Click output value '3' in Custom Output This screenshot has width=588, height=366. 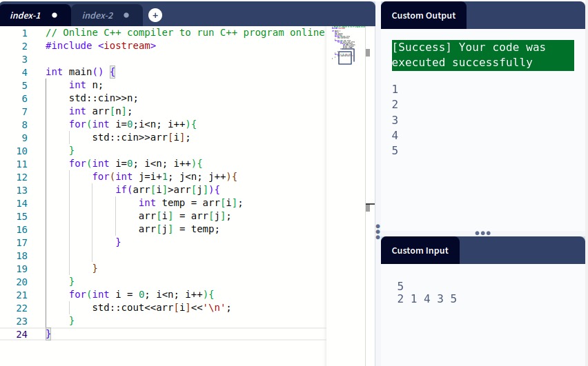click(395, 120)
